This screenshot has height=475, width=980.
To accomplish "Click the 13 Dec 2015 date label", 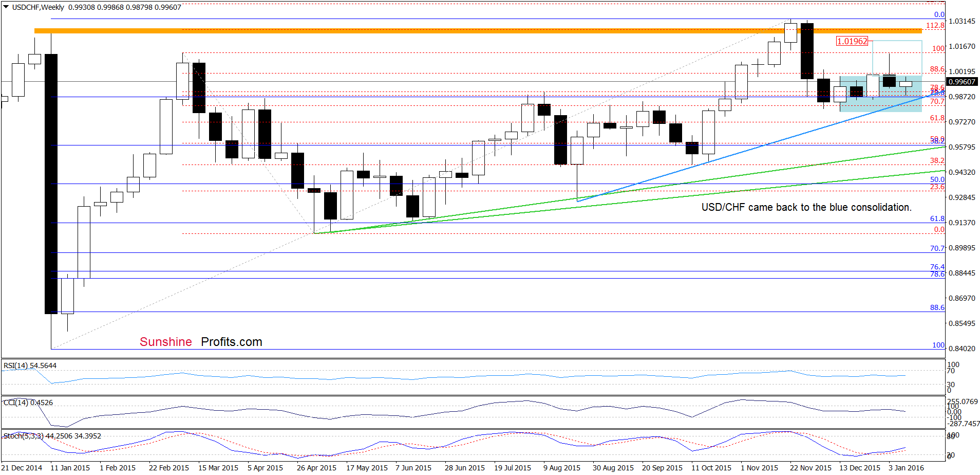I will point(860,468).
